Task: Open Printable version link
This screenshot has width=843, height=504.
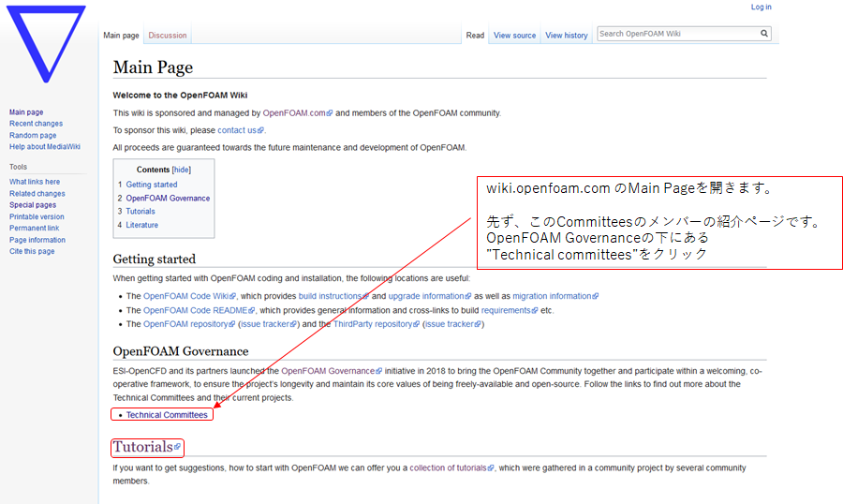Action: click(x=37, y=216)
